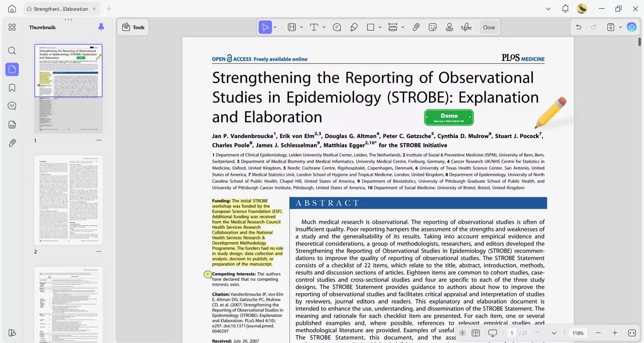
Task: Select the page thumbnails sidebar icon
Action: tap(12, 69)
